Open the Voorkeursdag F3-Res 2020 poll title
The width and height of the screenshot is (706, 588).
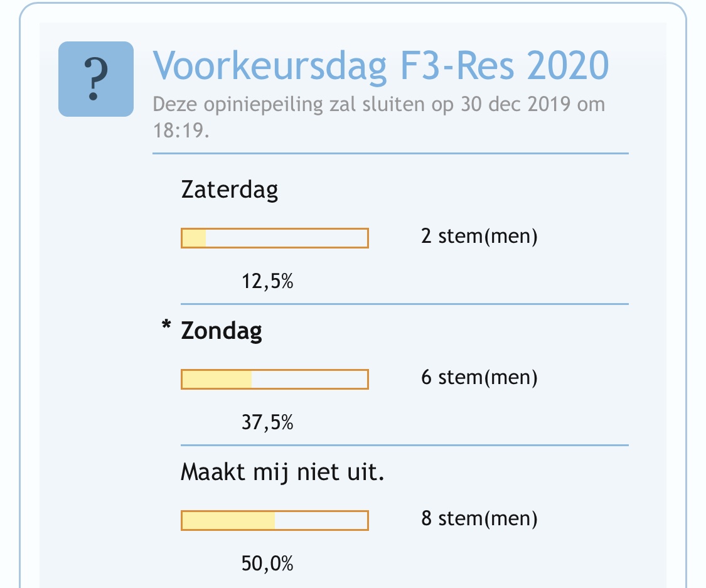pyautogui.click(x=381, y=66)
